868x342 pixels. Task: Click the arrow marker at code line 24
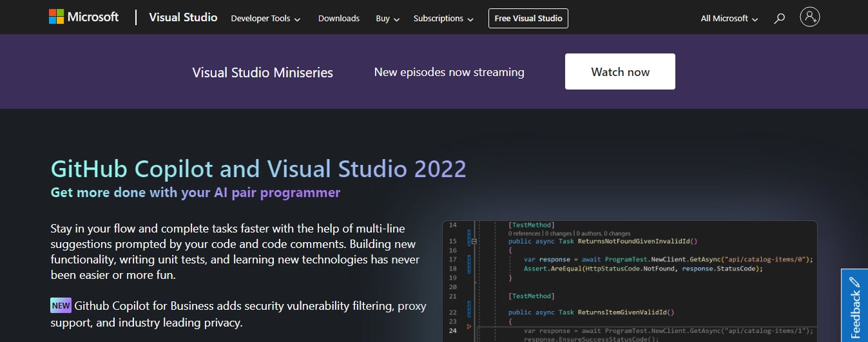coord(469,327)
